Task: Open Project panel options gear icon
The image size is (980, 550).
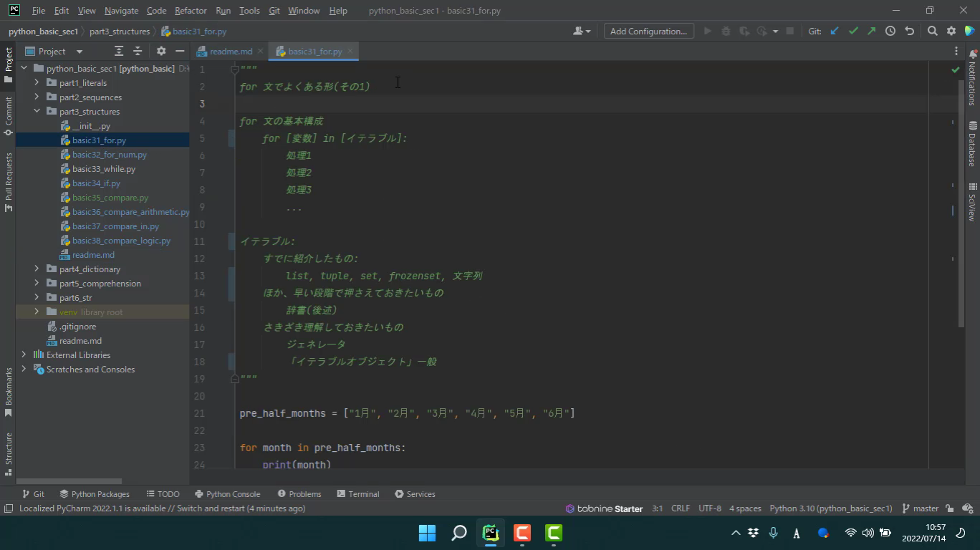Action: [161, 51]
